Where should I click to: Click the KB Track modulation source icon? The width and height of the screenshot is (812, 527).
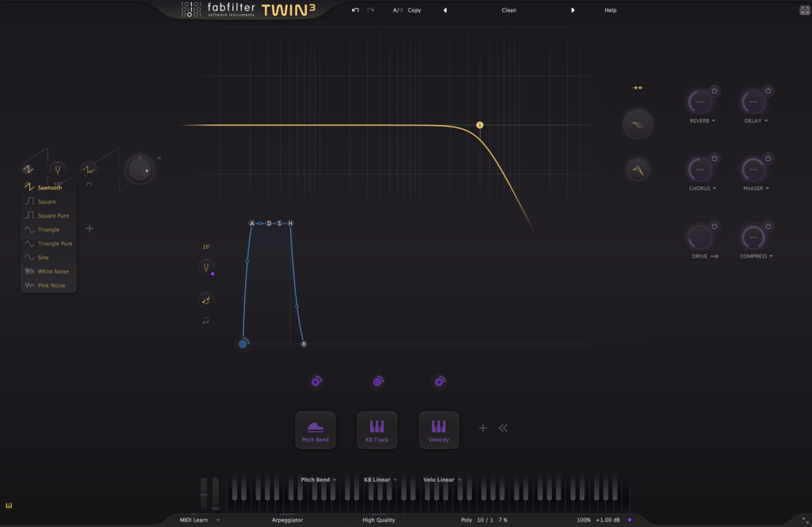click(x=377, y=430)
